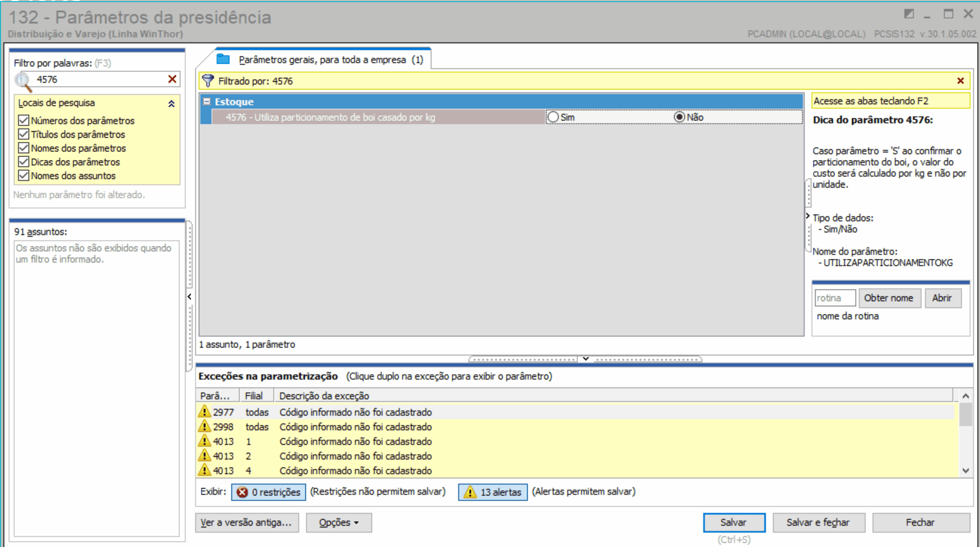Click the 'Abrir' button
Screen dimensions: 980x547
tap(942, 298)
